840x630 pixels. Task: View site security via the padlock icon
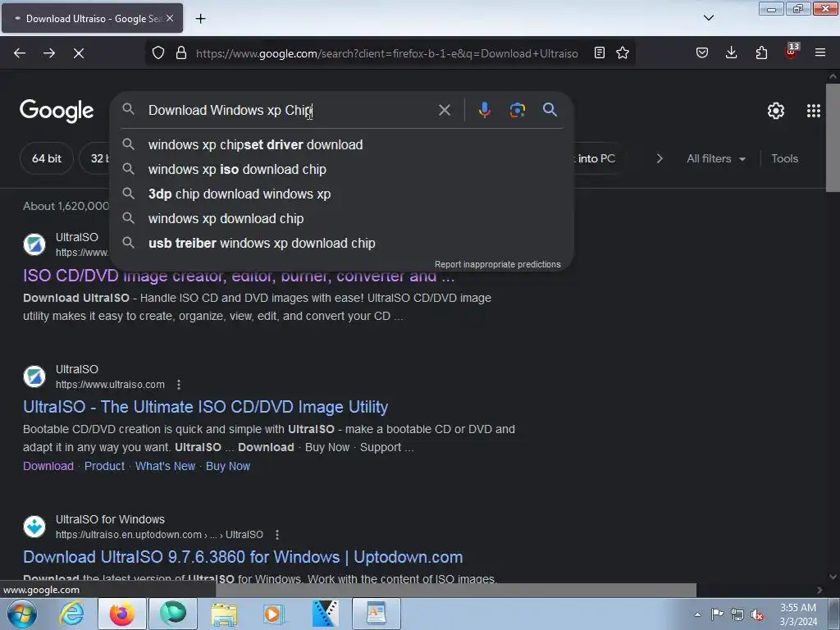pyautogui.click(x=181, y=53)
